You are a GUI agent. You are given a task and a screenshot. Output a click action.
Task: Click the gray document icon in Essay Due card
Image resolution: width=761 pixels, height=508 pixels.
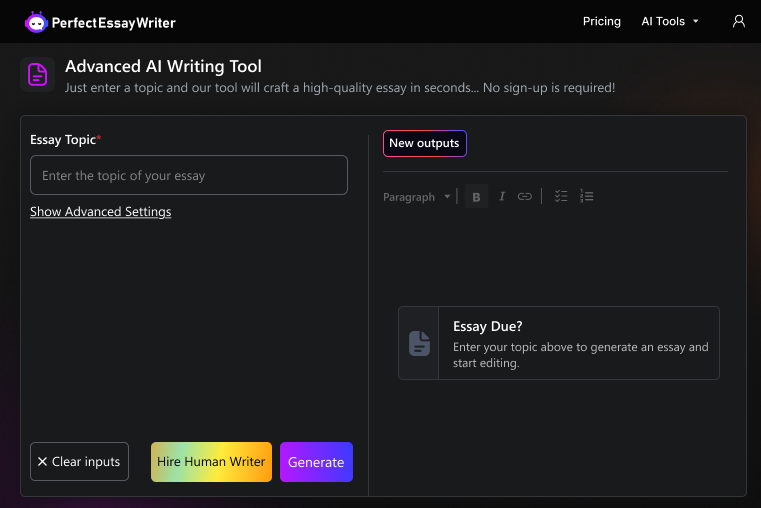pos(419,343)
